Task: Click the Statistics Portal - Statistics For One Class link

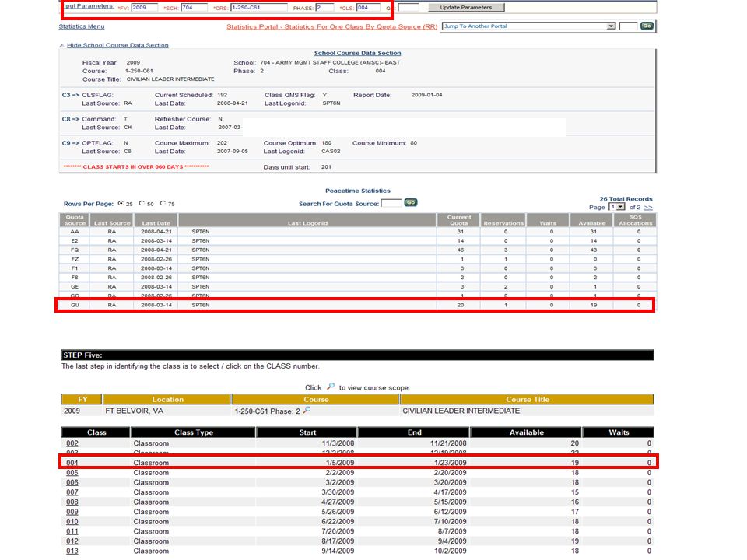Action: (331, 26)
